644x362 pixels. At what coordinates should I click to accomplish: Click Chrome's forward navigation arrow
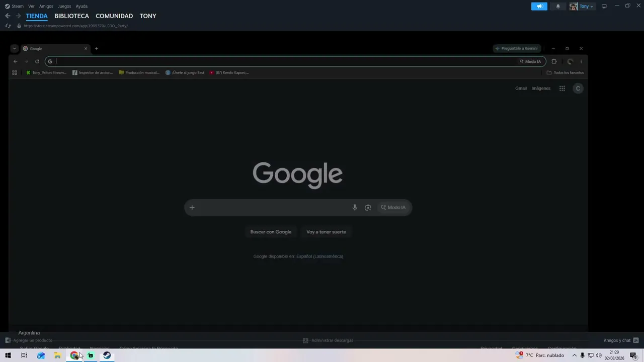(26, 61)
